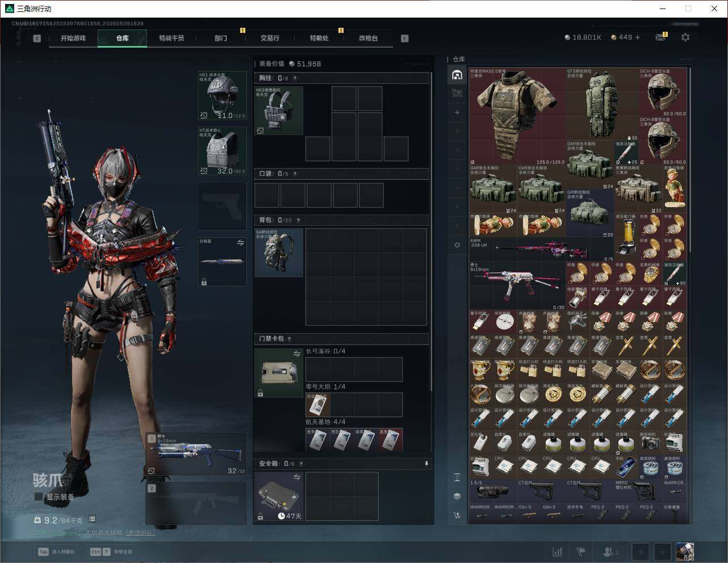728x563 pixels.
Task: Switch to the 改枪台 tab
Action: tap(368, 38)
